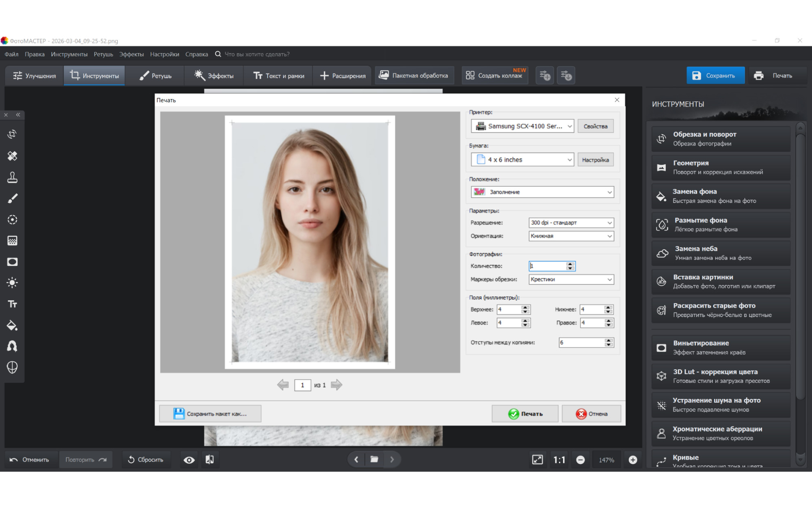Open the Эффекты menu in menu bar

pos(131,54)
